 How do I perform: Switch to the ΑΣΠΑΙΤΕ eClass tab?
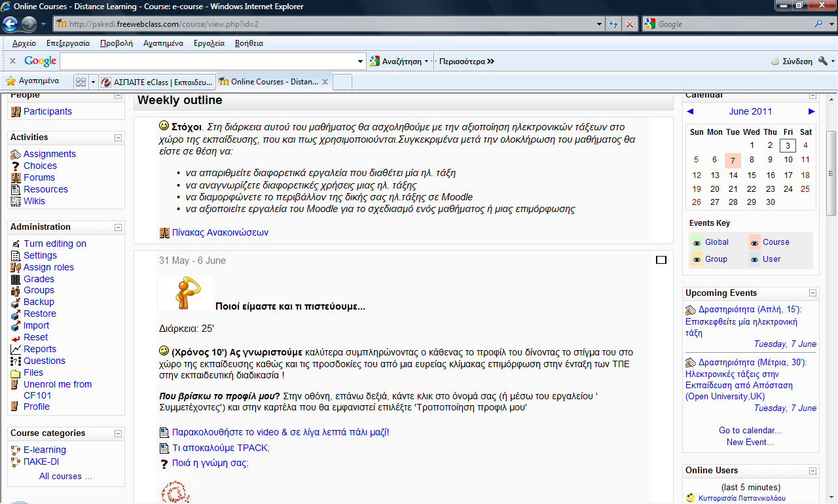(x=157, y=82)
